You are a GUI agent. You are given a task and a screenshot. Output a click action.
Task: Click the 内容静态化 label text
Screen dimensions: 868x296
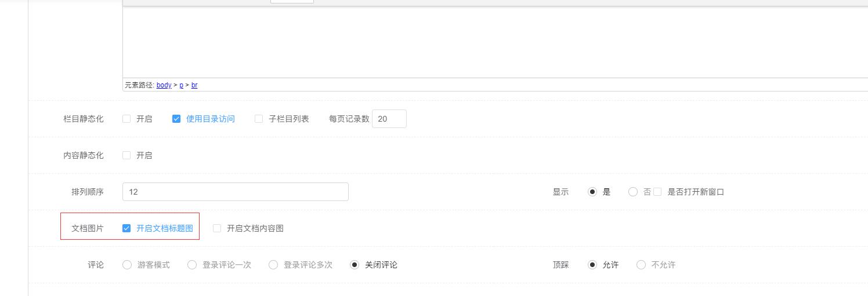click(84, 155)
